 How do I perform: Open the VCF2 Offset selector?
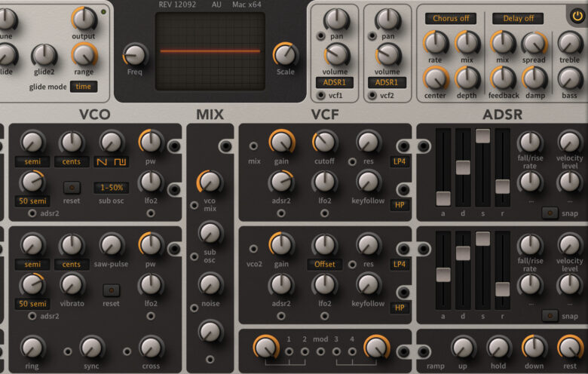pos(325,265)
